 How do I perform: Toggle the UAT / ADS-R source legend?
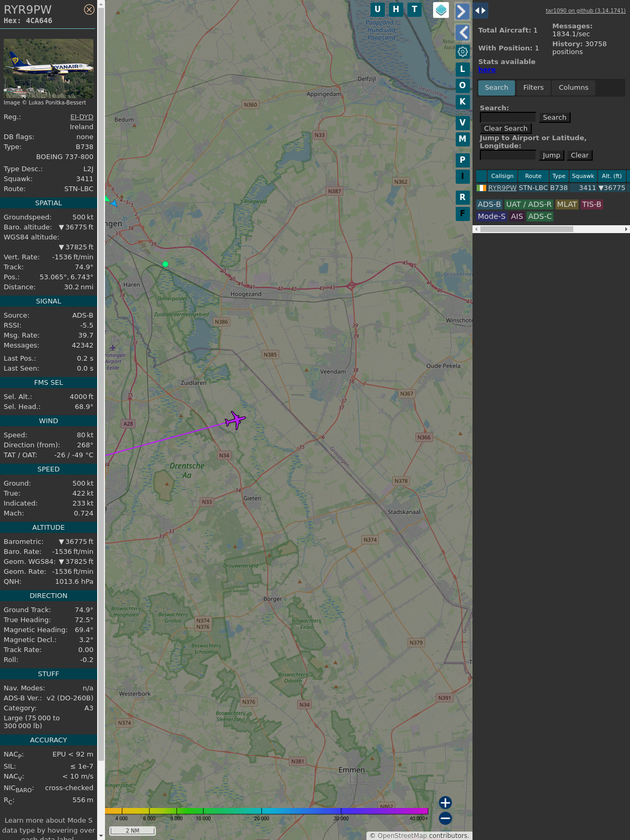click(x=529, y=205)
